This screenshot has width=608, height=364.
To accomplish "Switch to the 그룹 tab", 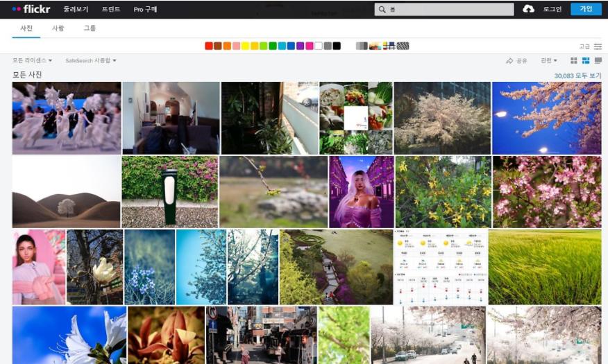I will 90,28.
